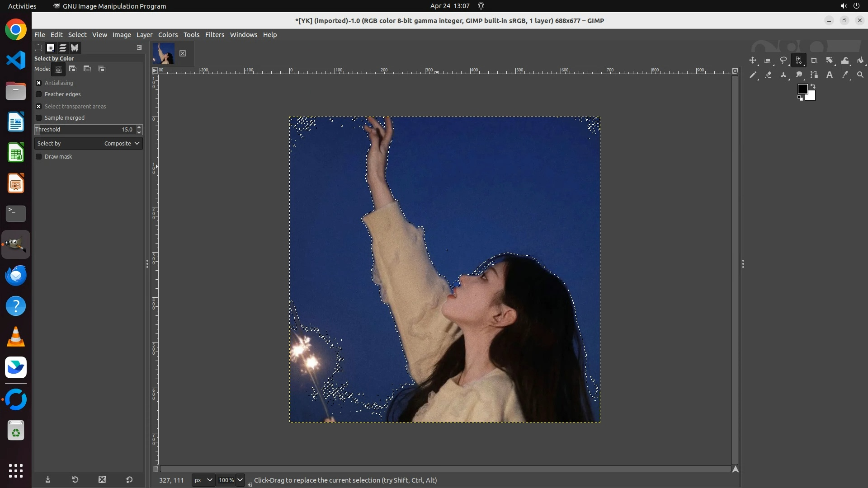Select the Rectangle Select tool
This screenshot has height=488, width=868.
coord(768,60)
